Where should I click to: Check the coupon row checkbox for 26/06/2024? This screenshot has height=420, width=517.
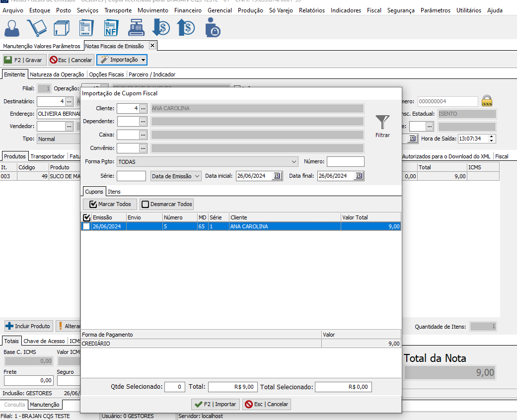[x=86, y=226]
